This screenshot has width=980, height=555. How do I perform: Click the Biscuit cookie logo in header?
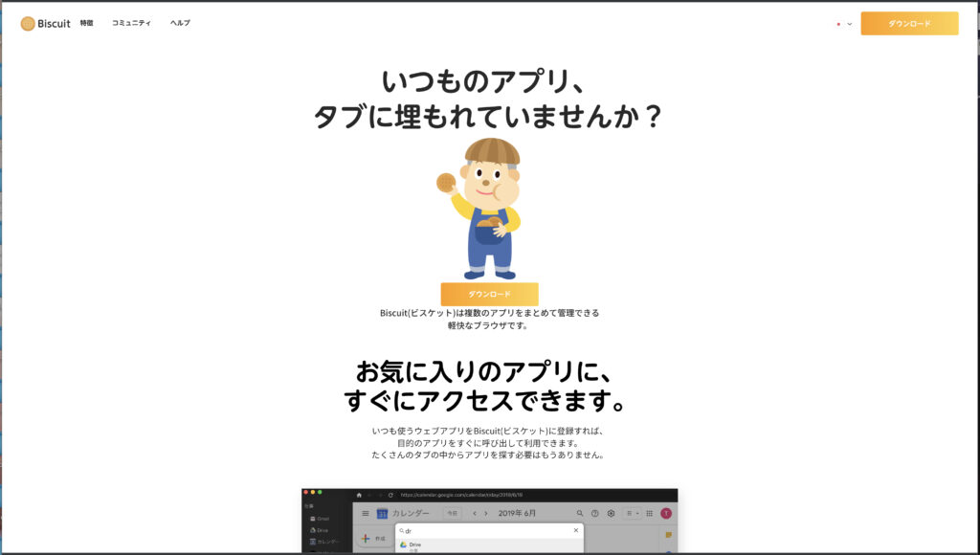28,23
